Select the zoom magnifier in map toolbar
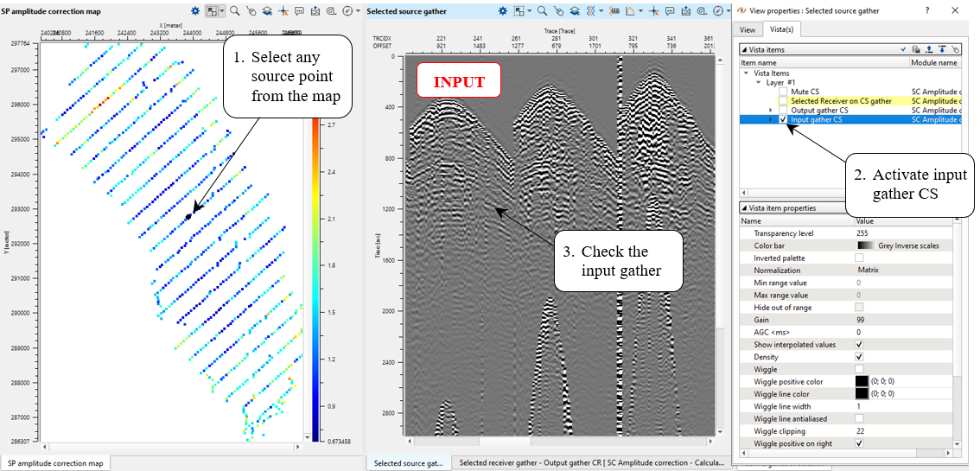This screenshot has height=471, width=980. 234,11
